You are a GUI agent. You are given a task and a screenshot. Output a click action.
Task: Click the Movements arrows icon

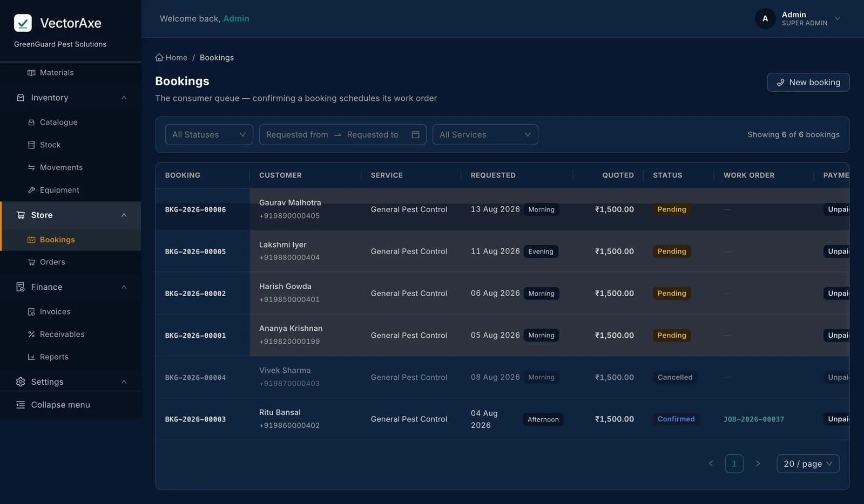[x=31, y=168]
